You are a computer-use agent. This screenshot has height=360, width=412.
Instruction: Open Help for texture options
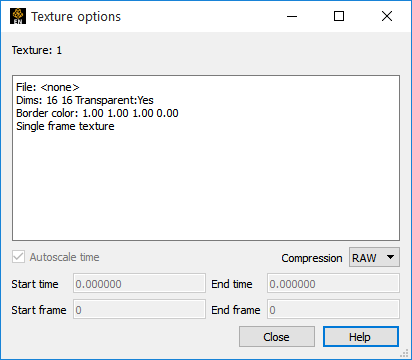pos(360,337)
